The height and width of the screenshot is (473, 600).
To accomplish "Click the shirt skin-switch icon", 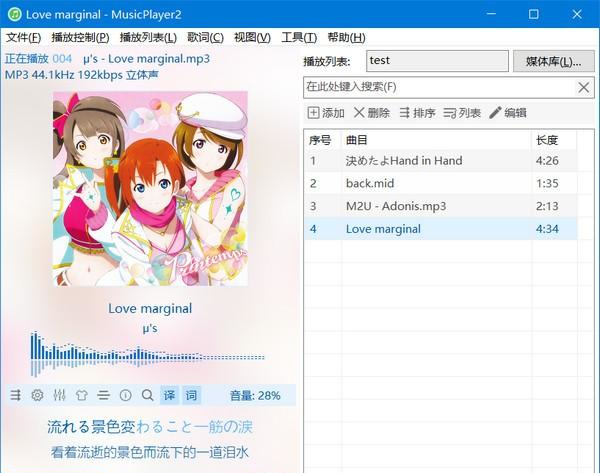I will pyautogui.click(x=82, y=395).
